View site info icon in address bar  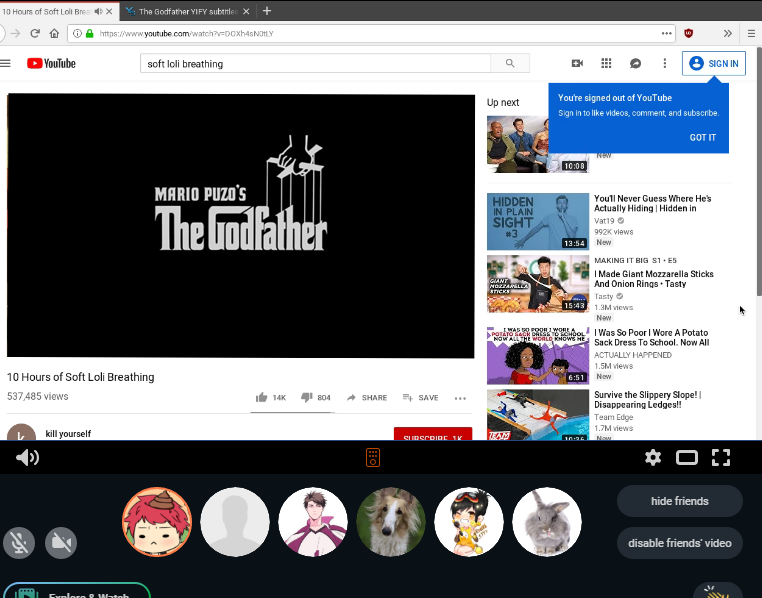(x=77, y=34)
